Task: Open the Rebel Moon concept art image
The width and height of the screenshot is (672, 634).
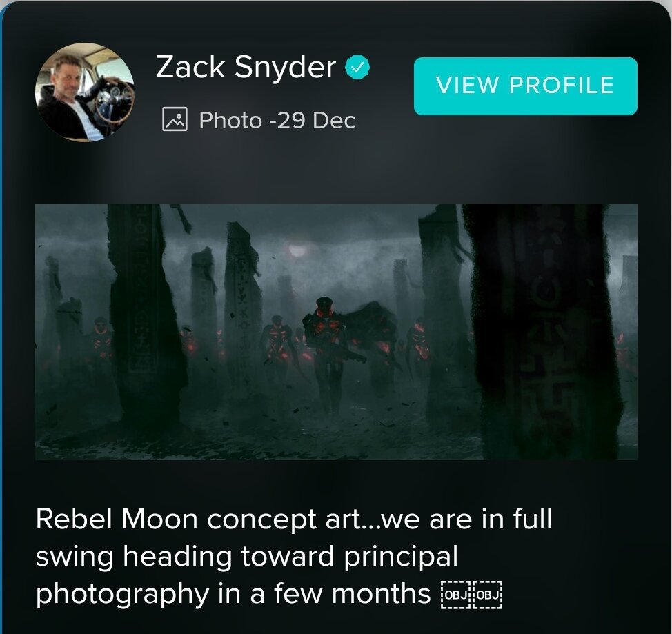Action: click(336, 332)
